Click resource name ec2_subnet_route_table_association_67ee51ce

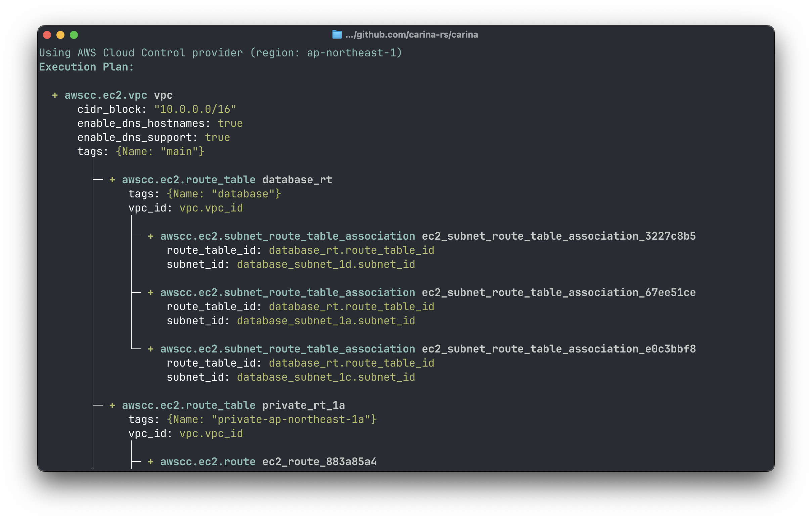pos(558,293)
